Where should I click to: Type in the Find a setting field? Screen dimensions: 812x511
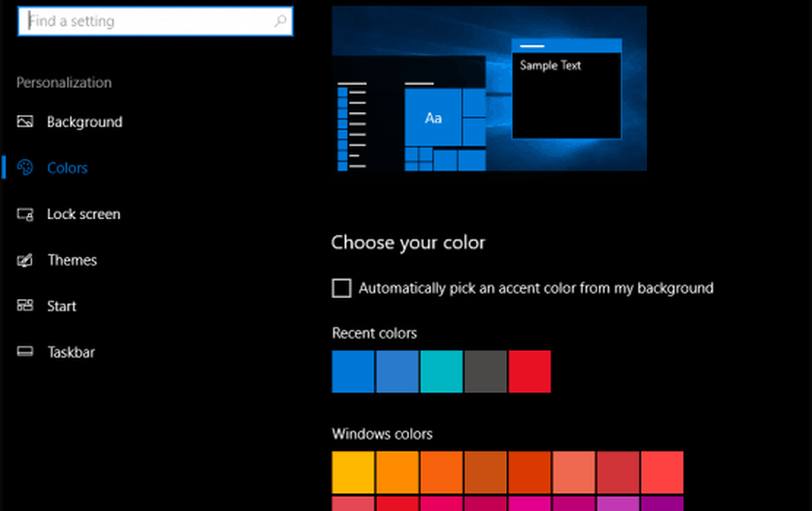pos(146,22)
